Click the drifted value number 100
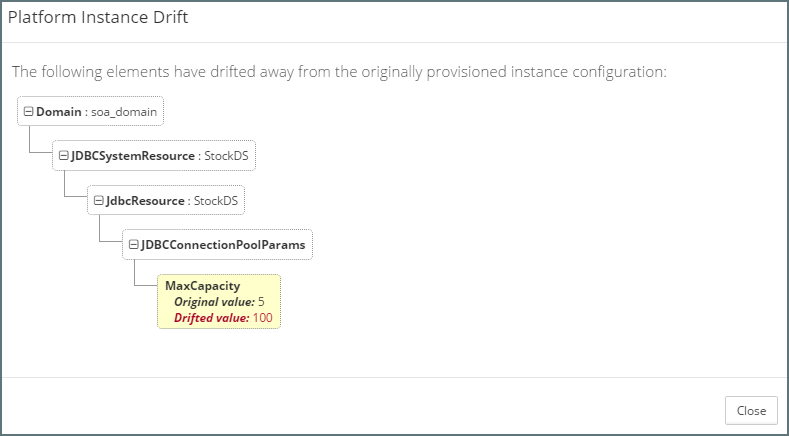 (x=263, y=318)
